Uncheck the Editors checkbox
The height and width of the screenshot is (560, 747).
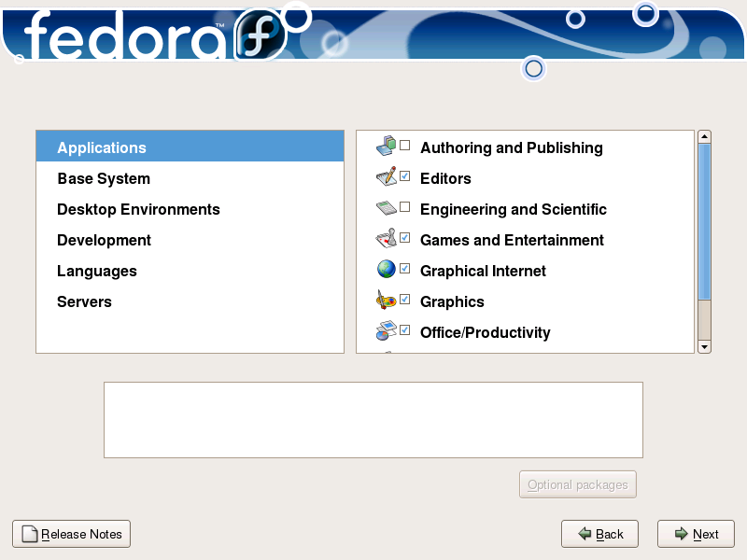point(405,176)
